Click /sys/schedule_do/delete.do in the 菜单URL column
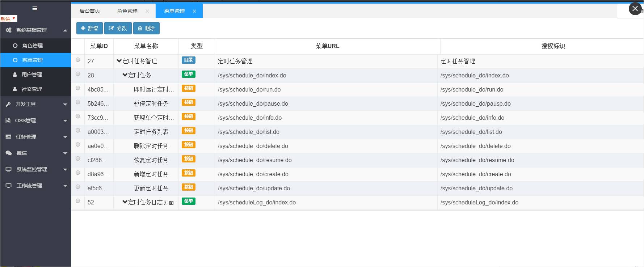644x267 pixels. pos(253,146)
